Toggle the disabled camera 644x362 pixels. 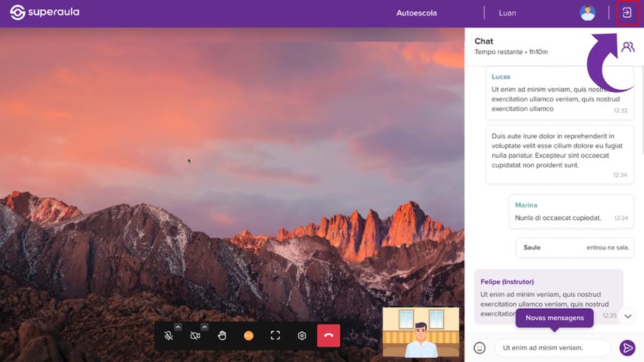click(195, 336)
